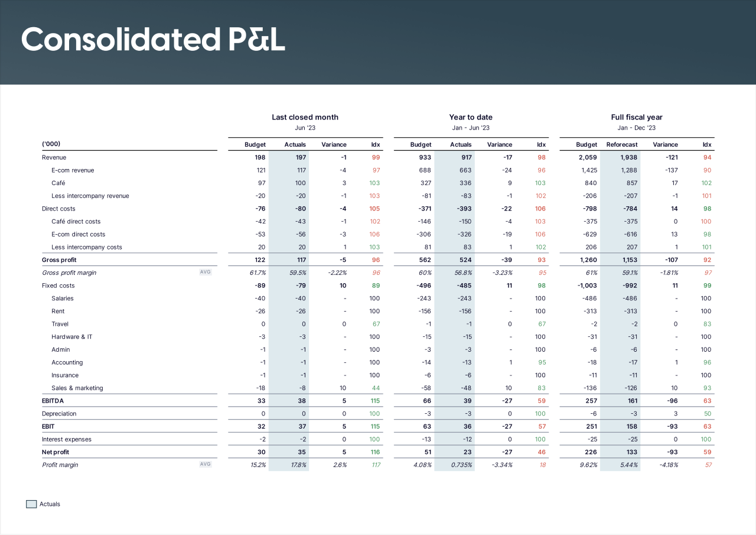
Task: Click the Last closed month header
Action: pos(305,117)
